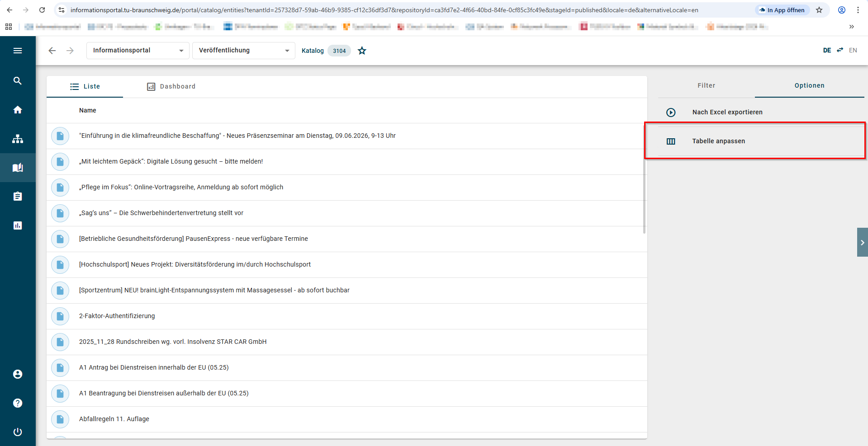Image resolution: width=868 pixels, height=446 pixels.
Task: Click the search magnifier sidebar icon
Action: [x=18, y=81]
